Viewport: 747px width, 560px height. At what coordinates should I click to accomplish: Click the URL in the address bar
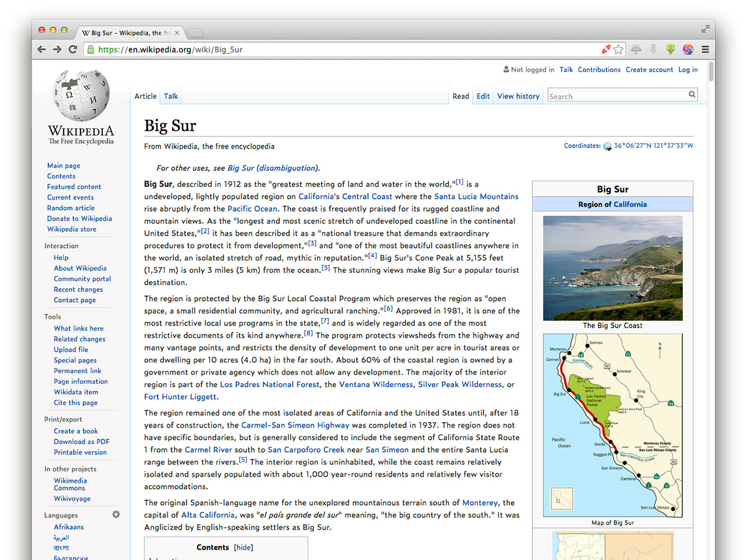click(170, 50)
